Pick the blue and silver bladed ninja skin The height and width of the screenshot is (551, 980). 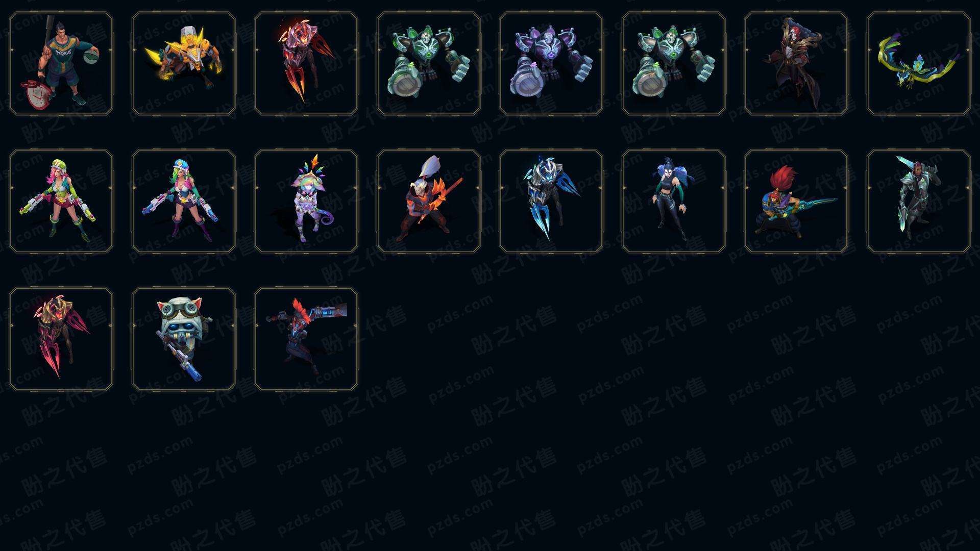tap(551, 201)
